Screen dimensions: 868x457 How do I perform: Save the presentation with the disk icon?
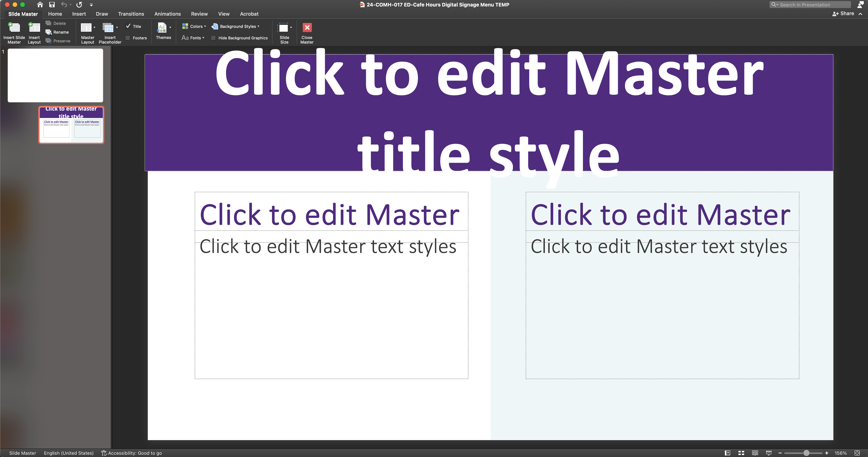pyautogui.click(x=52, y=4)
